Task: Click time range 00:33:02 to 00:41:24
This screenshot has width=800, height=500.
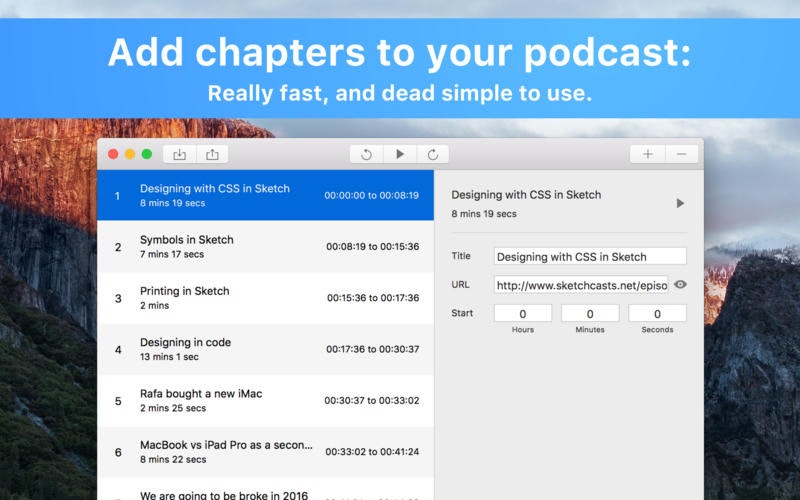Action: coord(372,452)
